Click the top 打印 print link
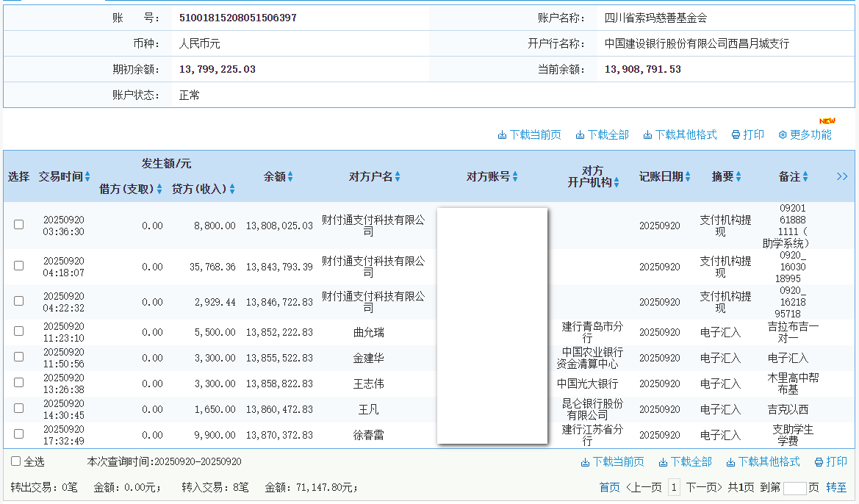 click(747, 134)
